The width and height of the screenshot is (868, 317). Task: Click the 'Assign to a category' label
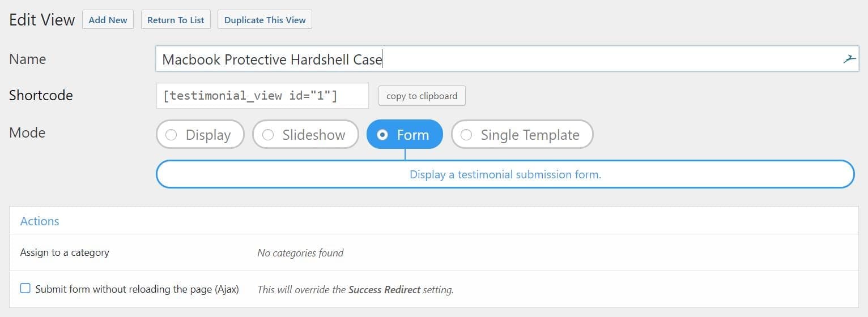65,252
